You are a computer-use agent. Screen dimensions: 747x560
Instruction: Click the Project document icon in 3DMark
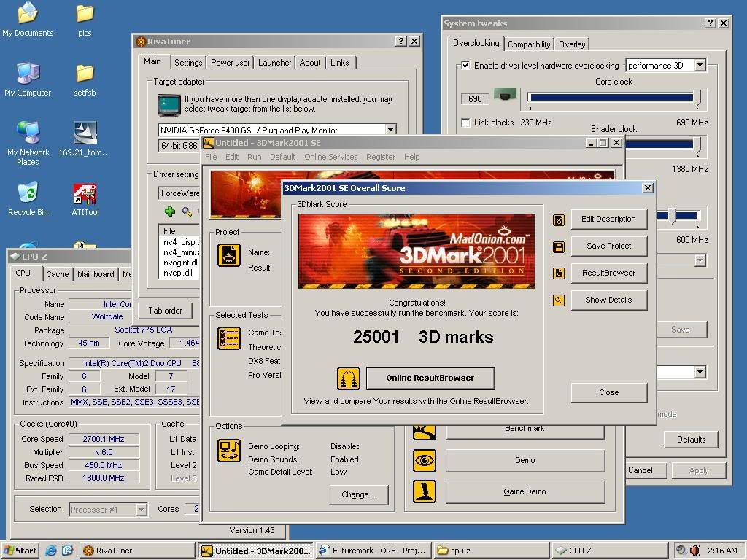point(229,255)
